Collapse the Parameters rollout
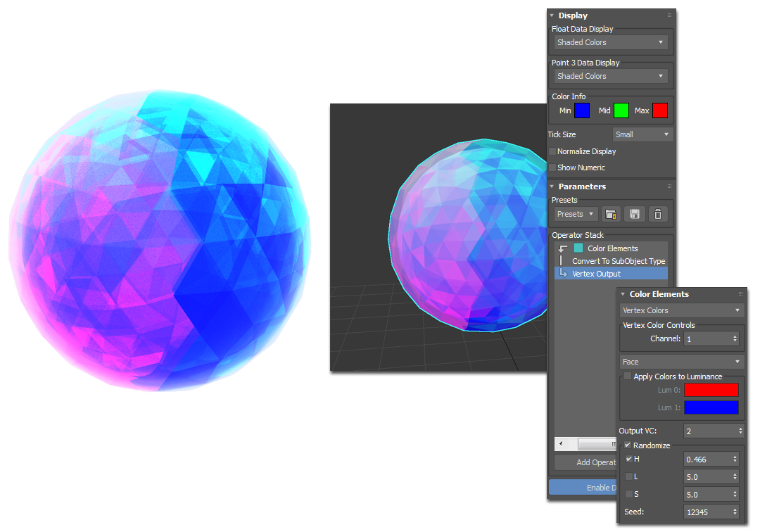760x532 pixels. point(552,186)
